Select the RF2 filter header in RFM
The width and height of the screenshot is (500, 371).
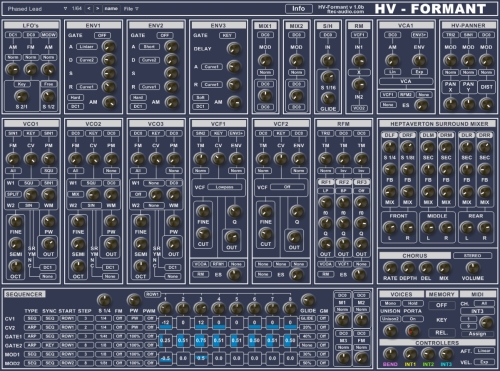click(344, 182)
